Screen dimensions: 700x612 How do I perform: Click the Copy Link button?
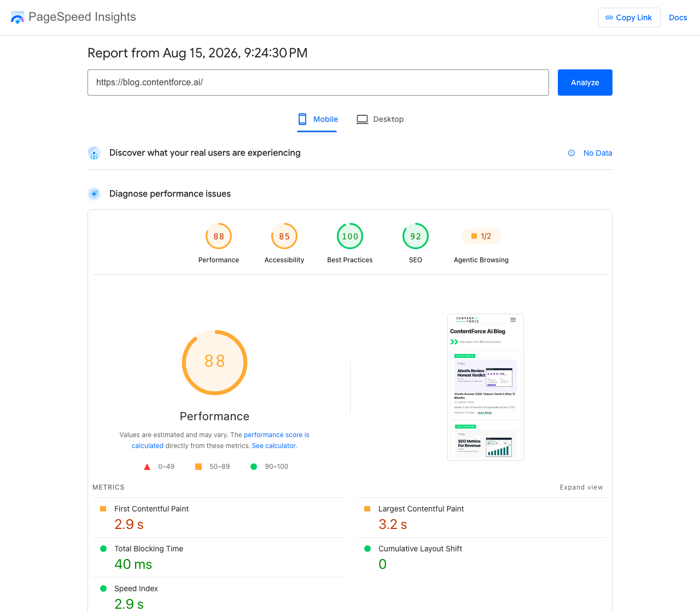629,17
